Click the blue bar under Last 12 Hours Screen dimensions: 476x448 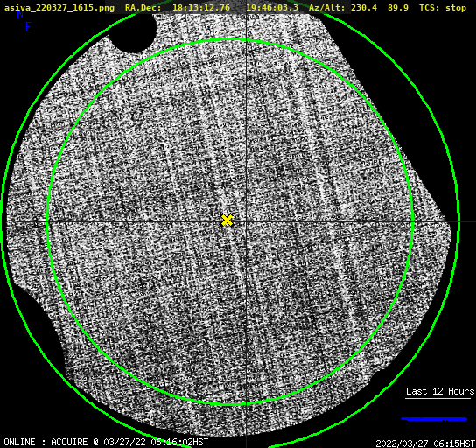click(x=434, y=419)
